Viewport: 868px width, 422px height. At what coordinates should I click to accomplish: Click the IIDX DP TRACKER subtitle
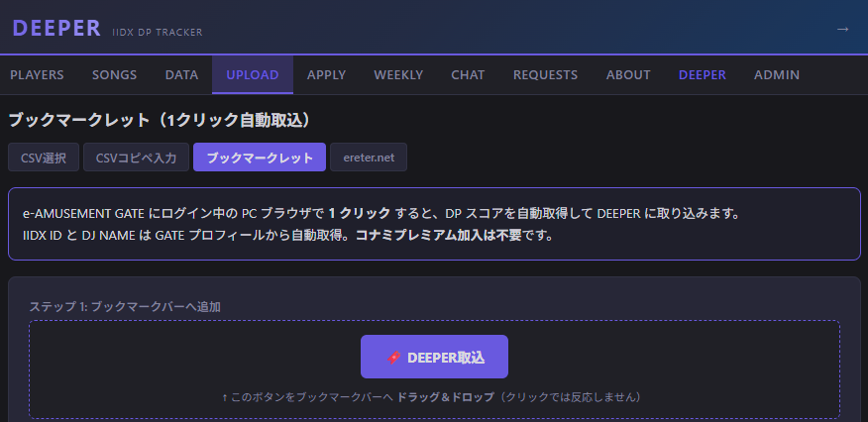158,33
